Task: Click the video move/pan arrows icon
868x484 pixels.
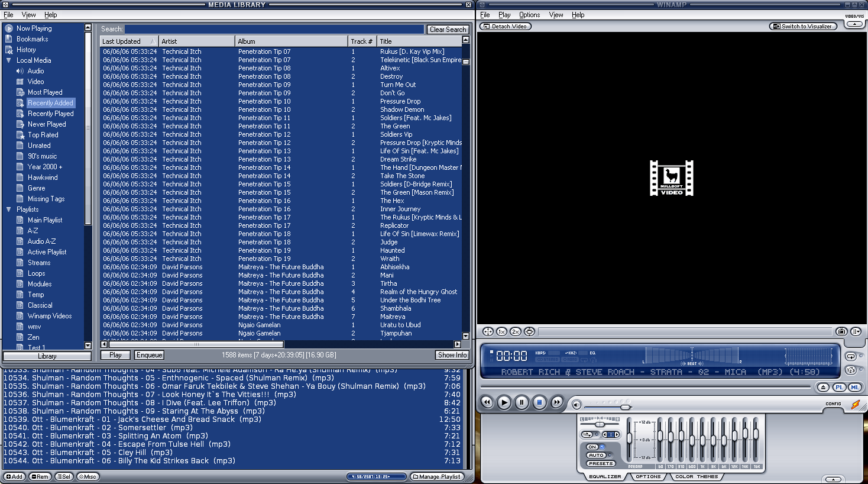Action: [488, 332]
